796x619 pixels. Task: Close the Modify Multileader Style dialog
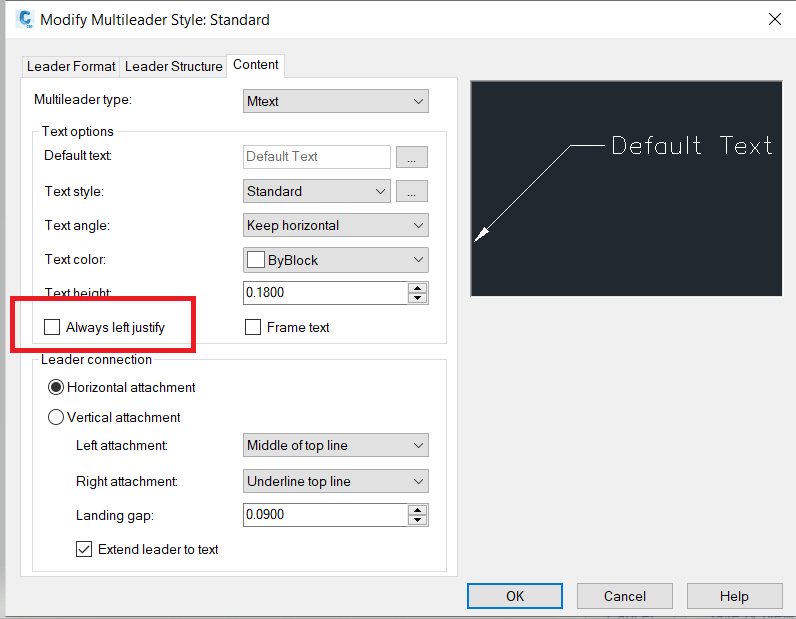(775, 19)
